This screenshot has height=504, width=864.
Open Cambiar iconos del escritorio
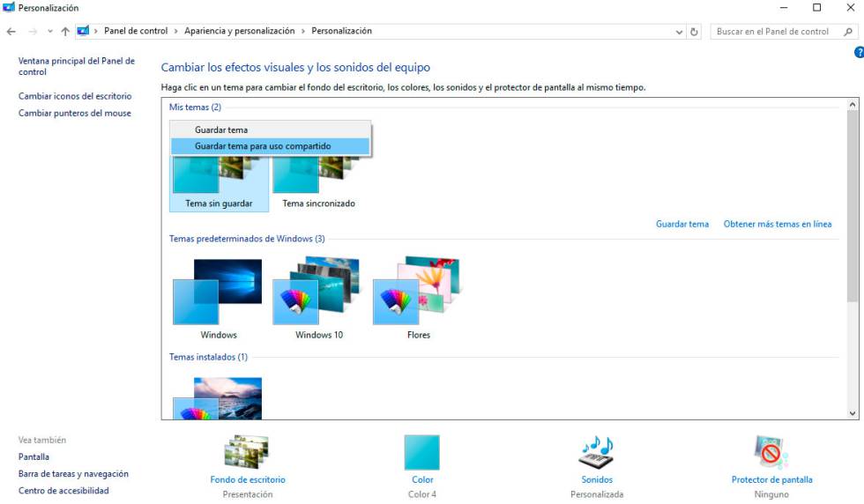pyautogui.click(x=75, y=96)
